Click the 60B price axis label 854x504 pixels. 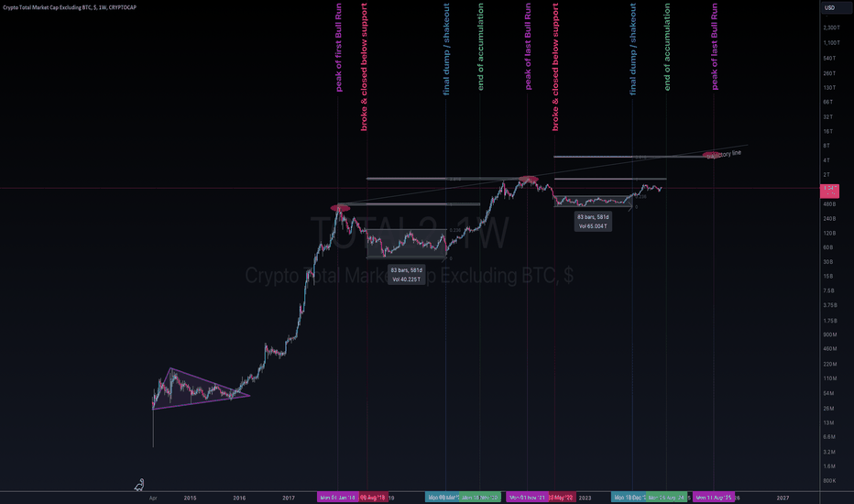(x=827, y=247)
